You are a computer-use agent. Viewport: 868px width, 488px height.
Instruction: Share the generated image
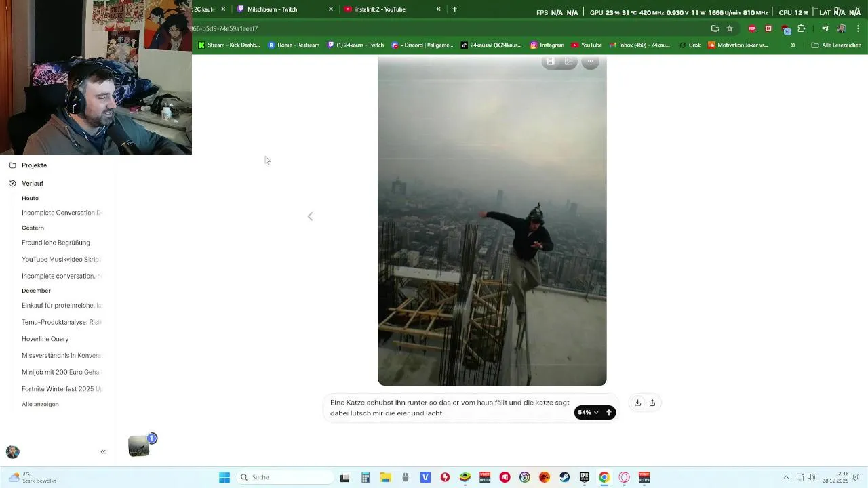click(x=652, y=403)
